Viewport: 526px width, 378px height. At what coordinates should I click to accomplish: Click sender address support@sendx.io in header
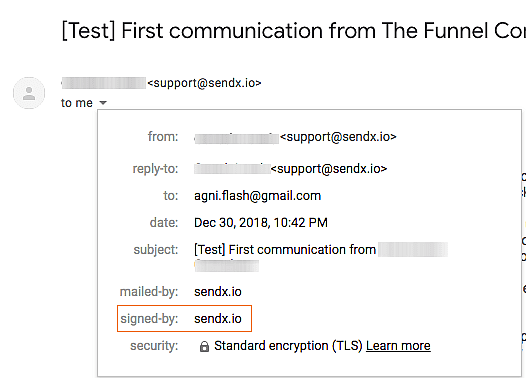click(204, 83)
